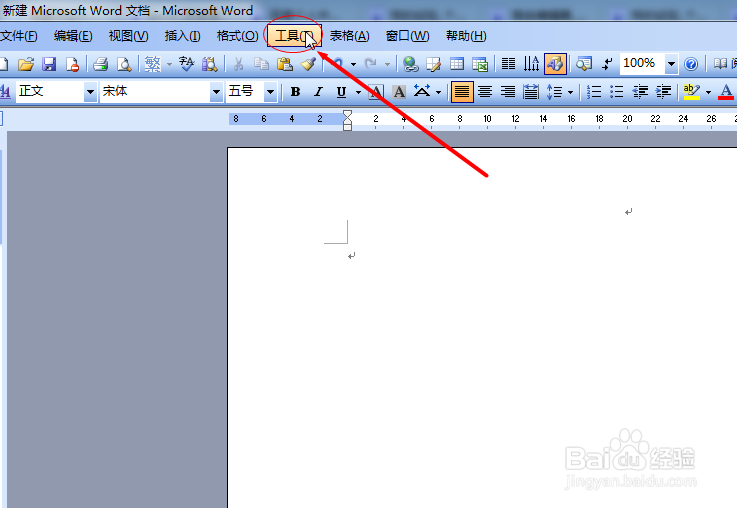737x508 pixels.
Task: Open the redo history dropdown arrow
Action: pos(387,64)
